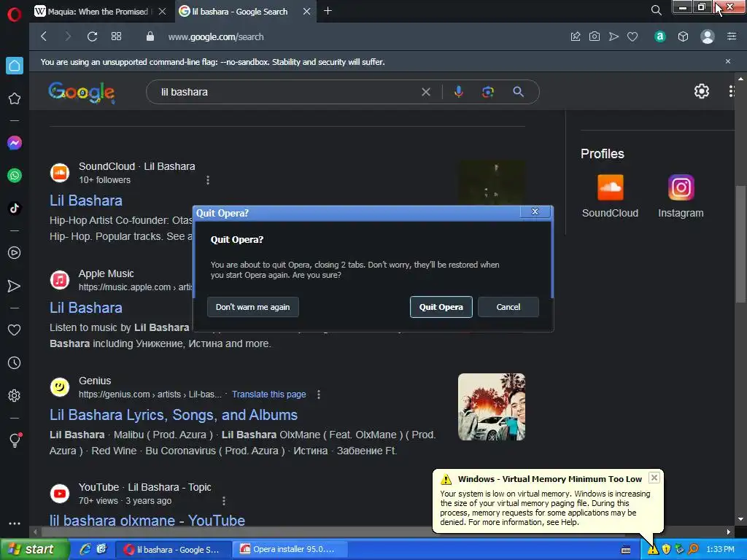Open Messenger in the Opera sidebar
Screen dimensions: 747x560
[15, 143]
